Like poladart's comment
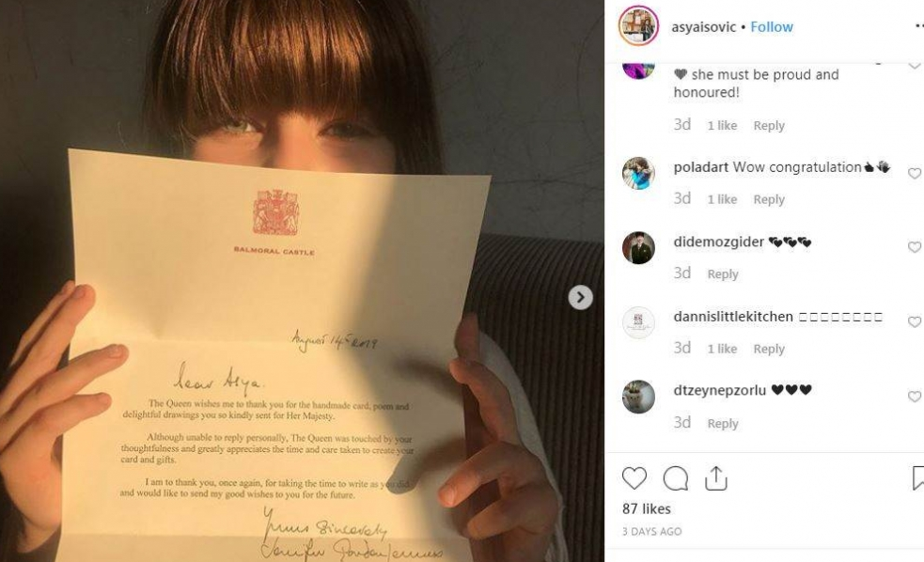 click(914, 174)
